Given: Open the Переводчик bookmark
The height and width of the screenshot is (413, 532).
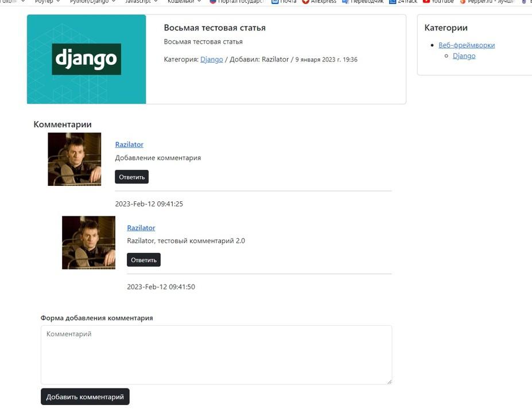Looking at the screenshot, I should point(363,2).
